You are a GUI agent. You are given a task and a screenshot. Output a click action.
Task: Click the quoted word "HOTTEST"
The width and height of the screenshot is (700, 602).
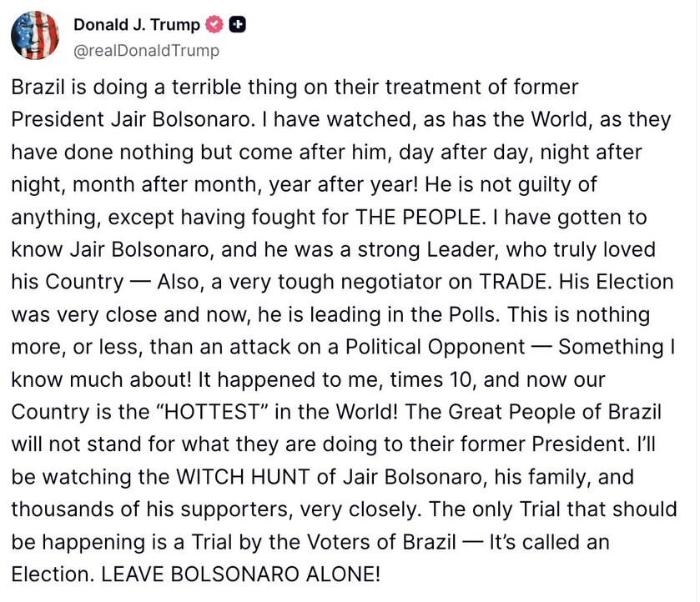point(212,412)
